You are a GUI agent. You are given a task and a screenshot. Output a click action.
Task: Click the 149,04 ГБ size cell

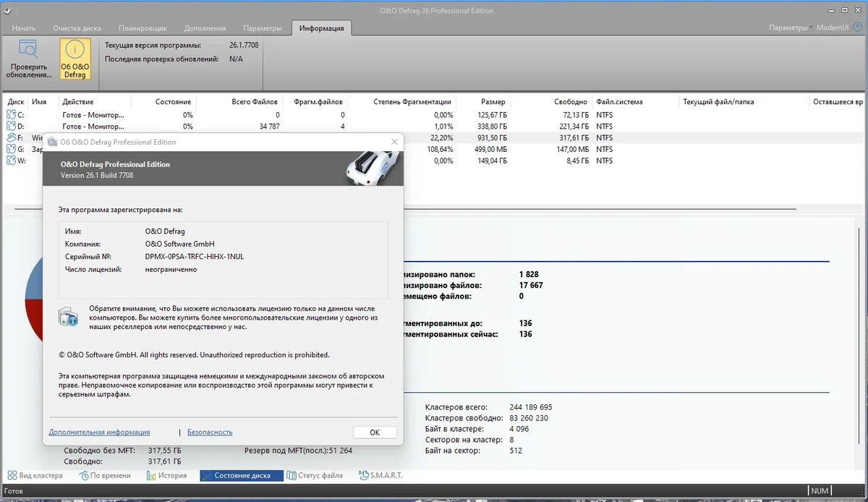[x=491, y=161]
